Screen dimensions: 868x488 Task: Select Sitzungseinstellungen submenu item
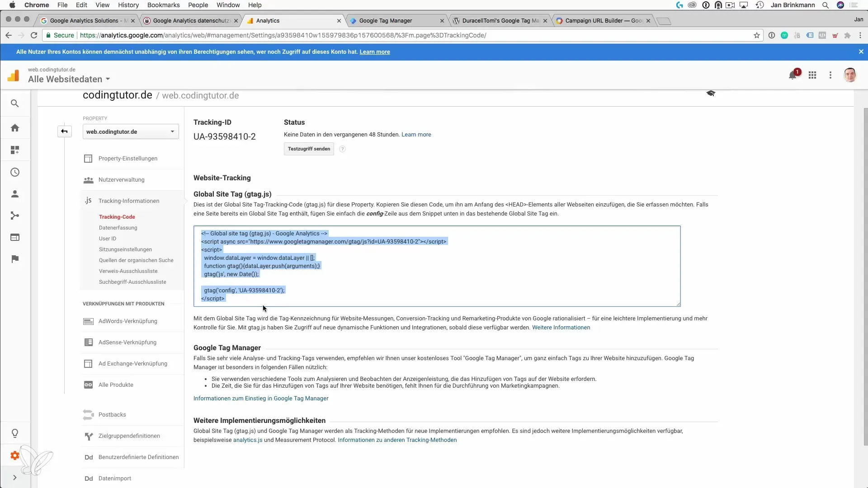tap(125, 249)
